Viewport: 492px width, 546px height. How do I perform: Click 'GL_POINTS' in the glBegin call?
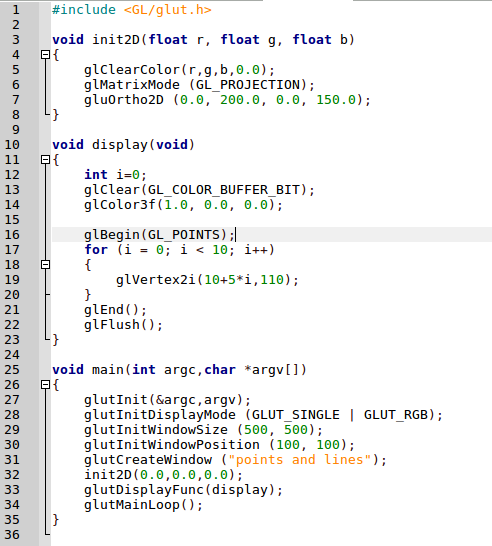click(x=184, y=235)
